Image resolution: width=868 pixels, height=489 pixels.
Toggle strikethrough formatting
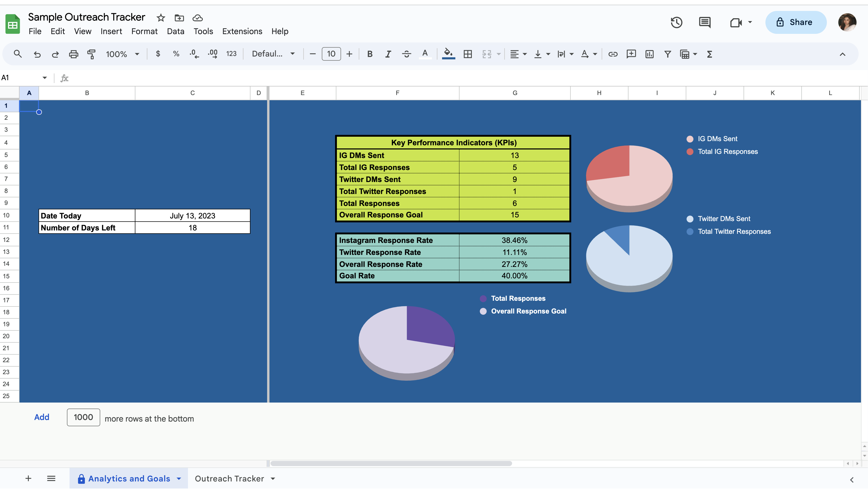click(406, 54)
